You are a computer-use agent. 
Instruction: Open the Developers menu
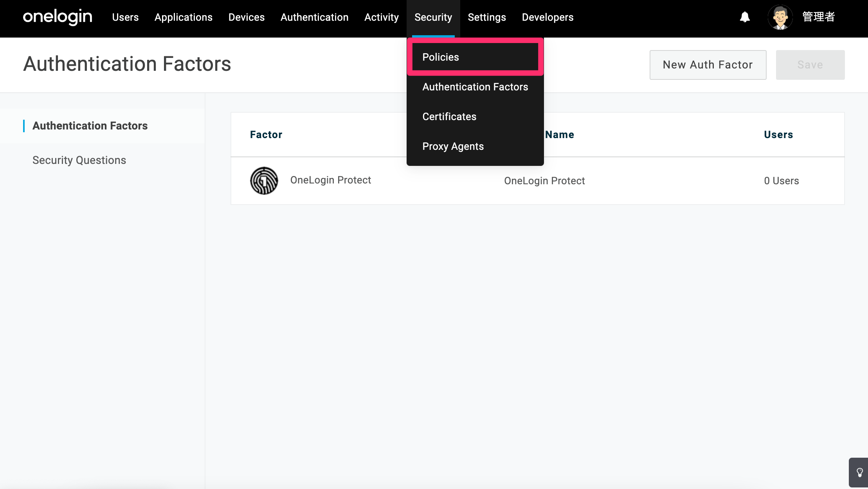pos(548,17)
